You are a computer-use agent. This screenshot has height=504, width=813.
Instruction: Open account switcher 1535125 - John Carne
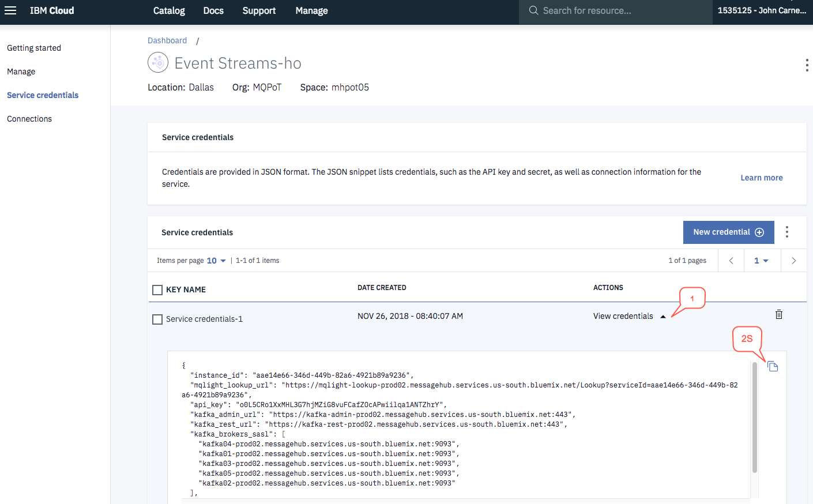click(x=762, y=10)
